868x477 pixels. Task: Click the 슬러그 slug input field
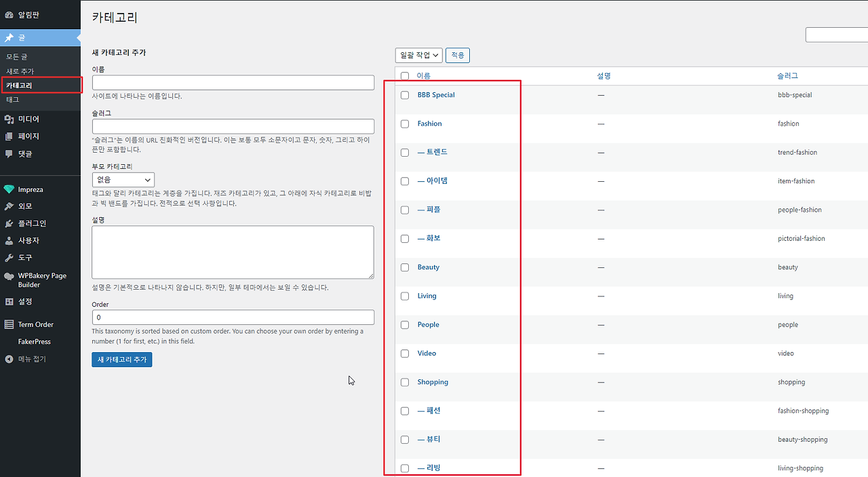coord(233,126)
